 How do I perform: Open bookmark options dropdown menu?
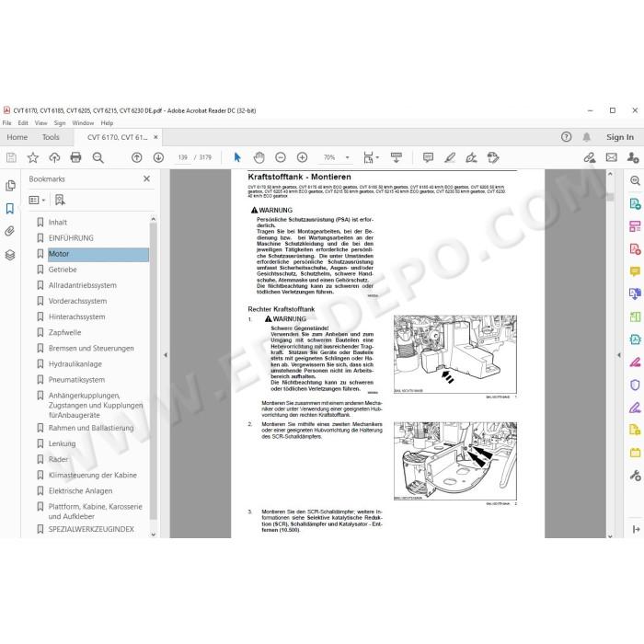coord(37,200)
